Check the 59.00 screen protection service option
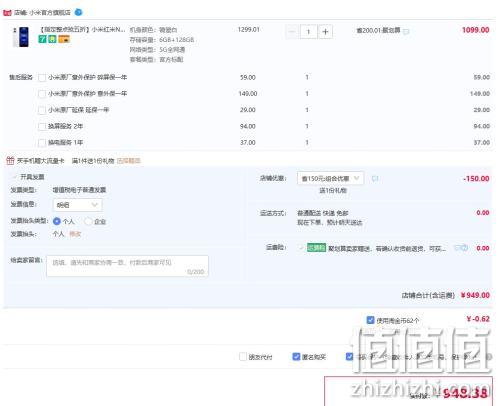500x406 pixels. click(42, 78)
